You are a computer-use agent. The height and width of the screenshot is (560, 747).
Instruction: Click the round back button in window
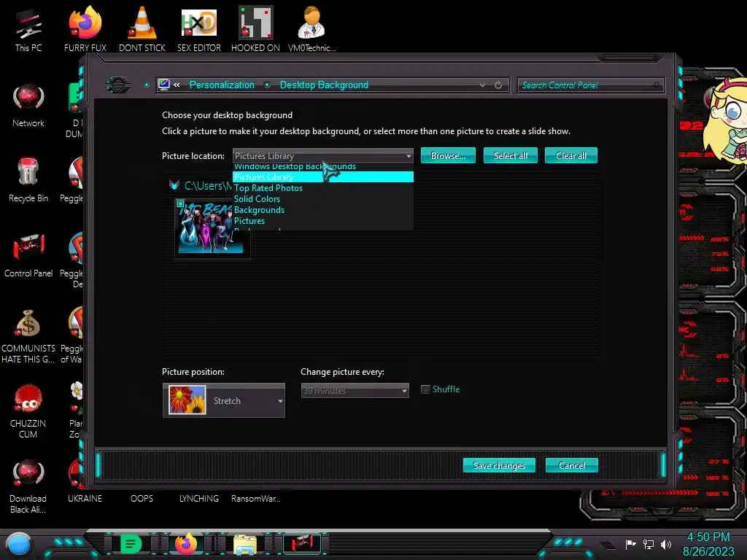coord(117,85)
